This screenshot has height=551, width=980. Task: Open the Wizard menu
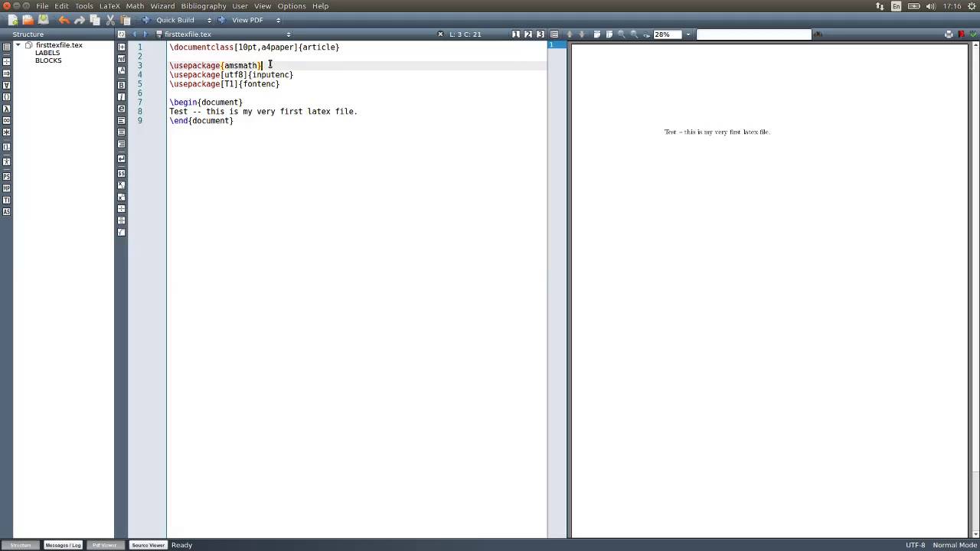(162, 6)
